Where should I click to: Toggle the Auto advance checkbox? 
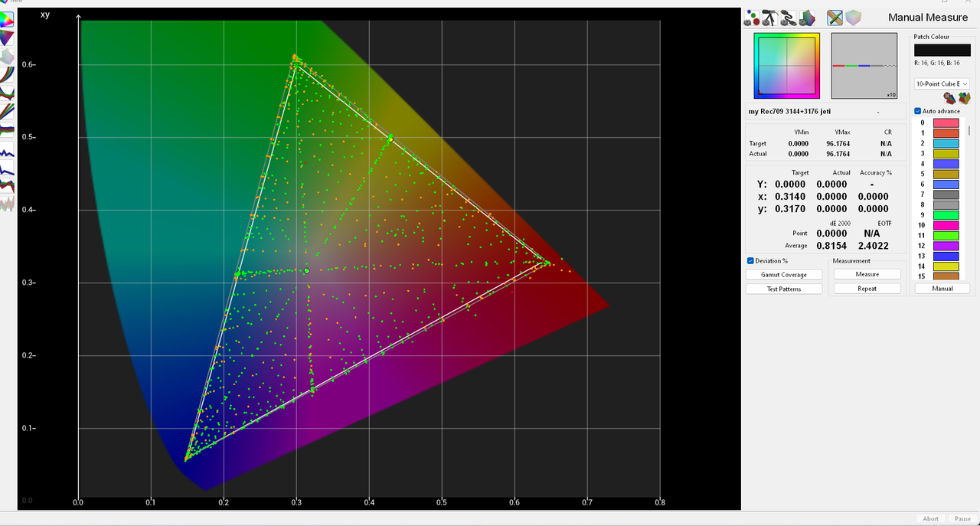(x=918, y=111)
